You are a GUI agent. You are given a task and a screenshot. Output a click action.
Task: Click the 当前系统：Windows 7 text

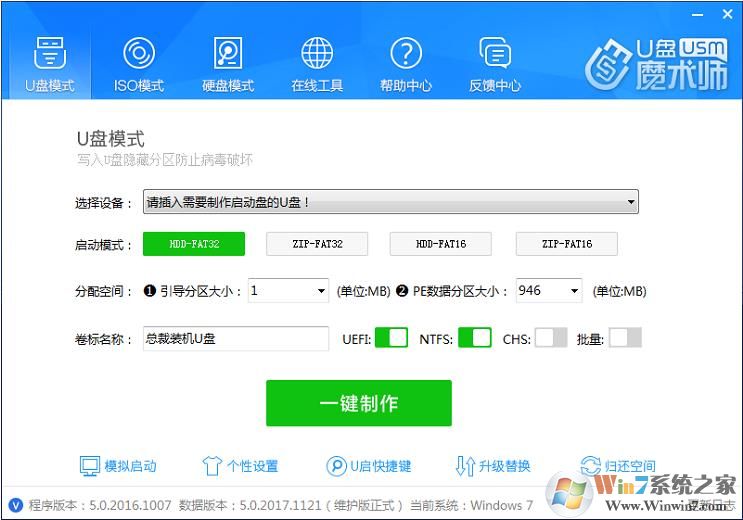(471, 505)
